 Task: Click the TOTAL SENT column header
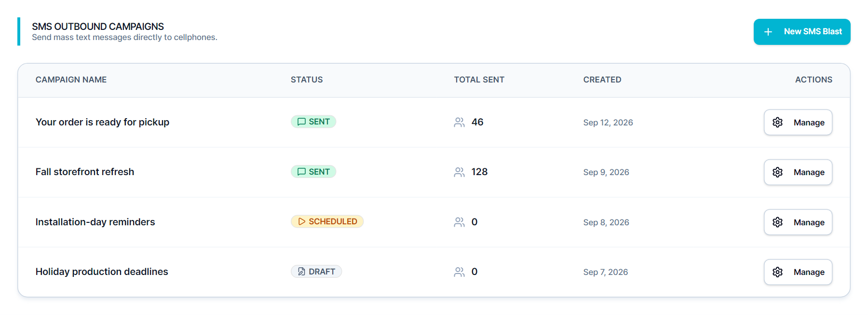pos(479,80)
